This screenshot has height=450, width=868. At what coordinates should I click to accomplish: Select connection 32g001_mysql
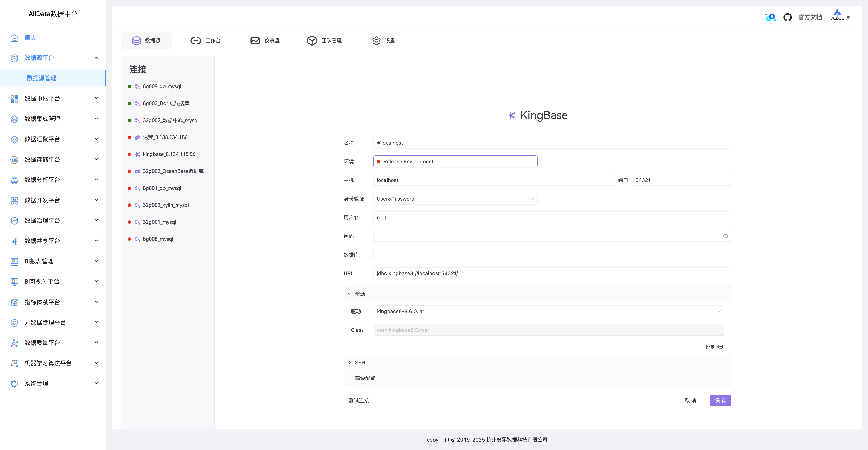[159, 222]
